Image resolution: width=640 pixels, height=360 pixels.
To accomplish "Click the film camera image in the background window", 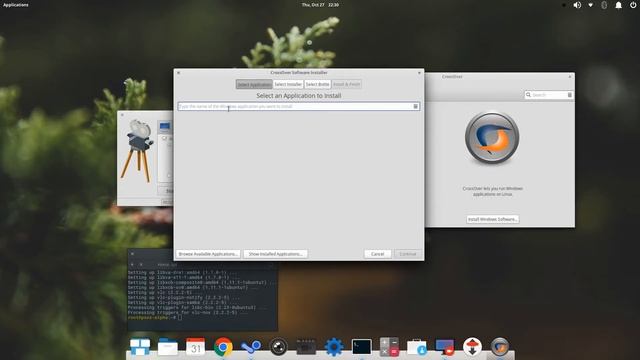I will 138,150.
